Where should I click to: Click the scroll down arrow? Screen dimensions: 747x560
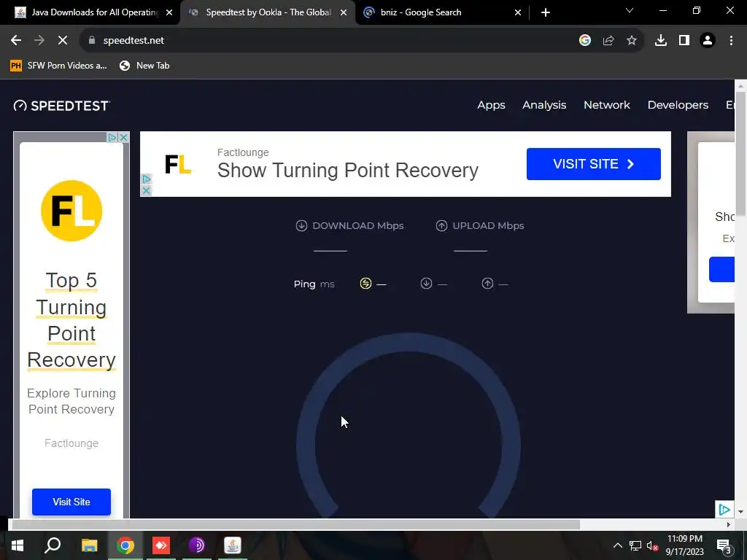pos(741,512)
